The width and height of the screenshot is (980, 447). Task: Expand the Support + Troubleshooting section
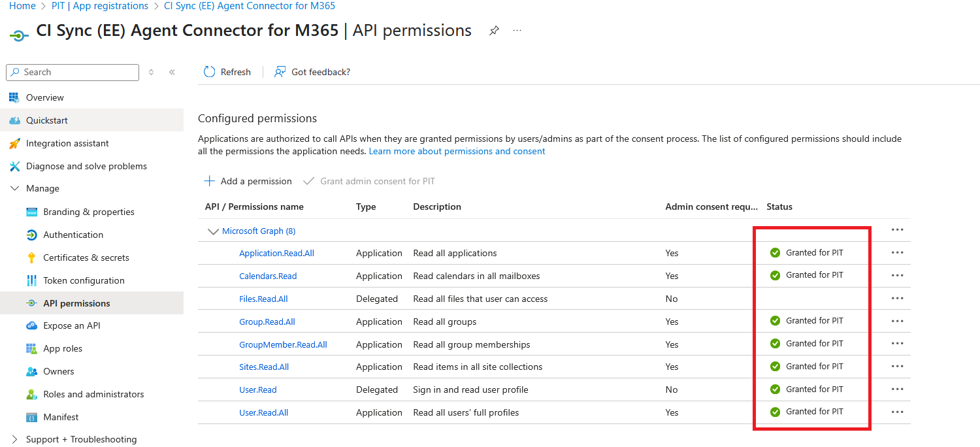pyautogui.click(x=14, y=439)
